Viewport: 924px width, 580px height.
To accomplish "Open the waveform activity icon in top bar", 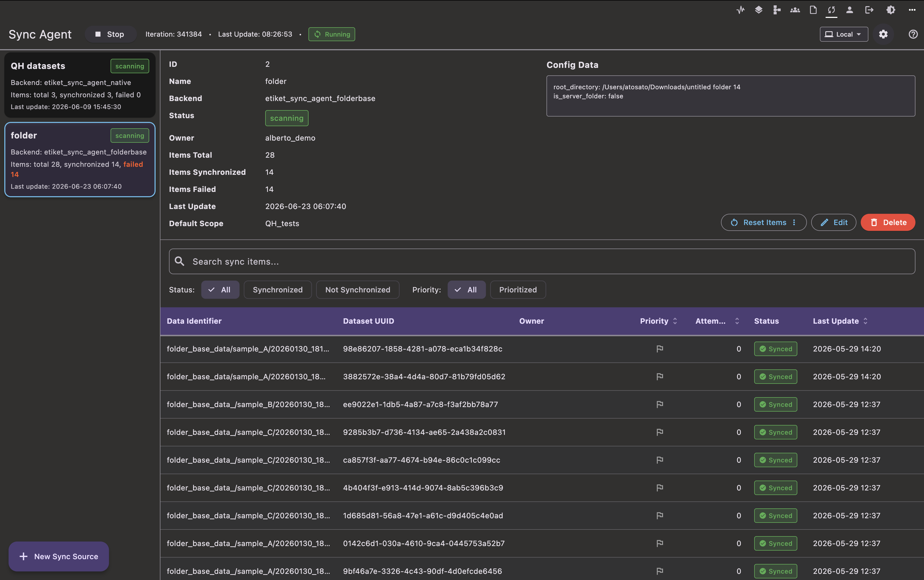I will pos(740,10).
